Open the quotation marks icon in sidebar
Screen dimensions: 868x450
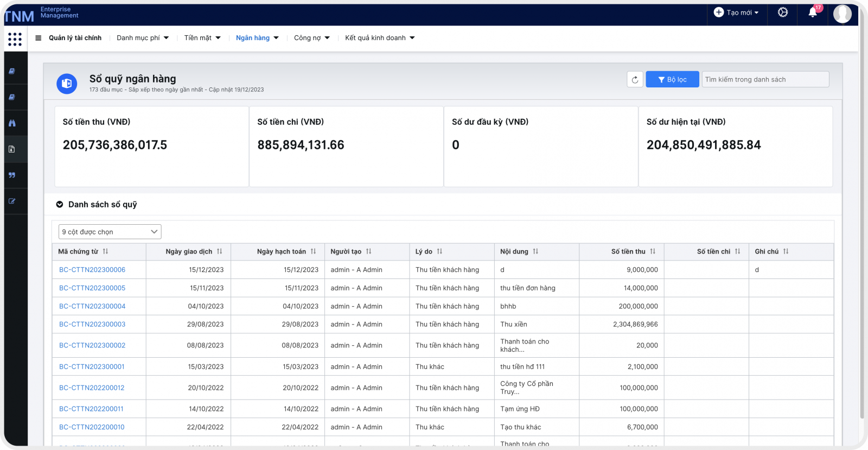[x=12, y=175]
